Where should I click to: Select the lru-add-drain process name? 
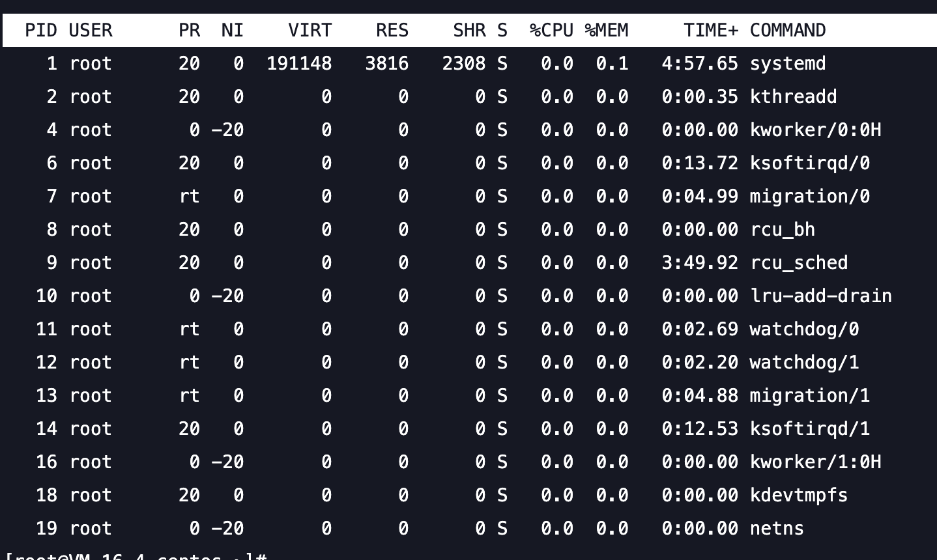tap(820, 296)
